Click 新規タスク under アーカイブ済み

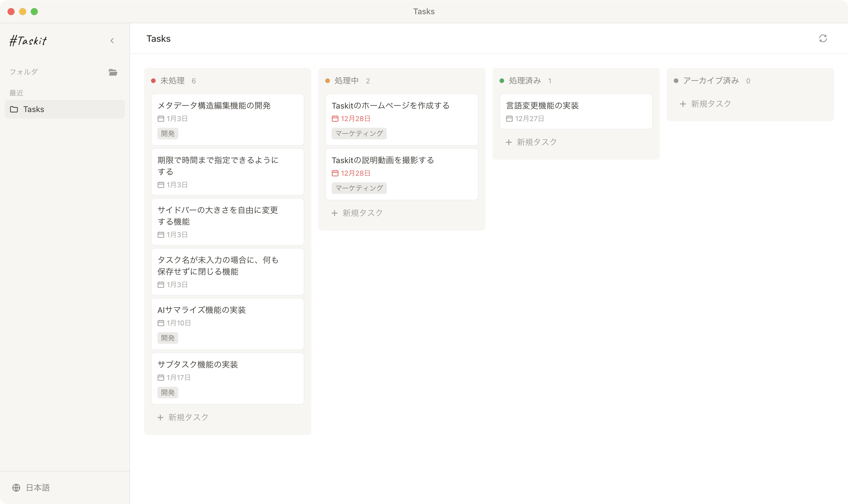[705, 104]
